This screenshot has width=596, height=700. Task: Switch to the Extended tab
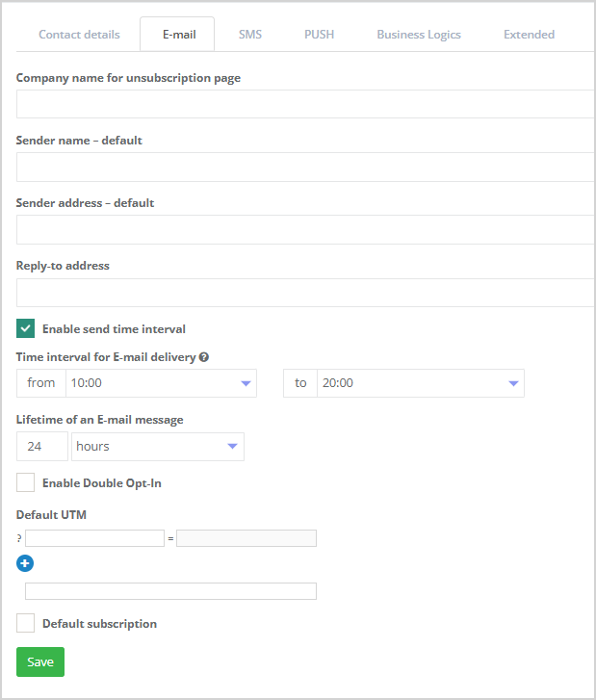[x=529, y=35]
